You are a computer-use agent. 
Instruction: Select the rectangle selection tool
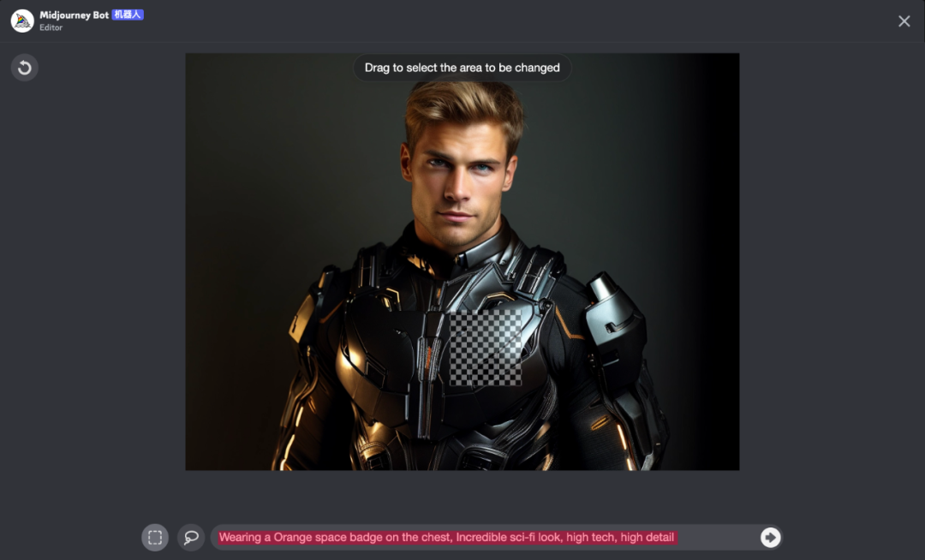tap(155, 538)
